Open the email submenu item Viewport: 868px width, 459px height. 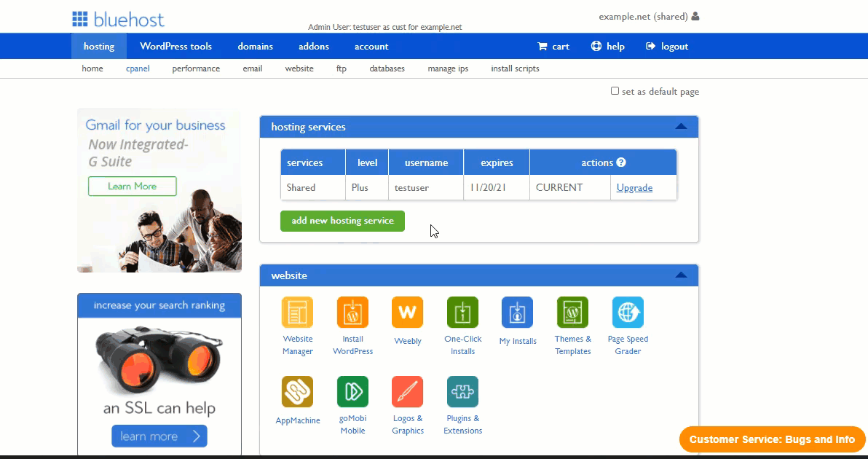tap(253, 68)
